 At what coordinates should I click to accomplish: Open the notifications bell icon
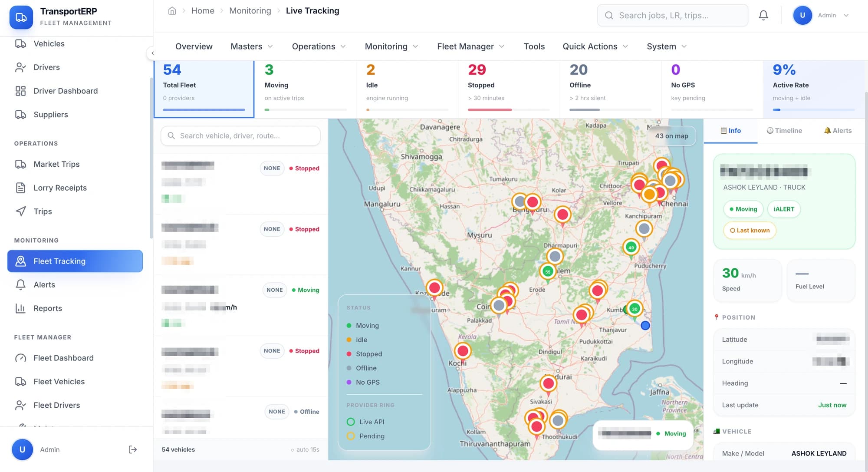763,15
